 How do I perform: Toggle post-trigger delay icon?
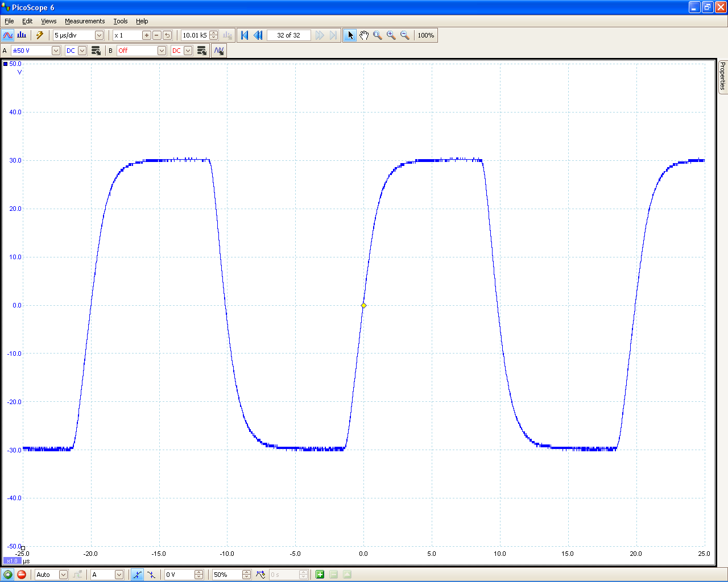[x=260, y=575]
